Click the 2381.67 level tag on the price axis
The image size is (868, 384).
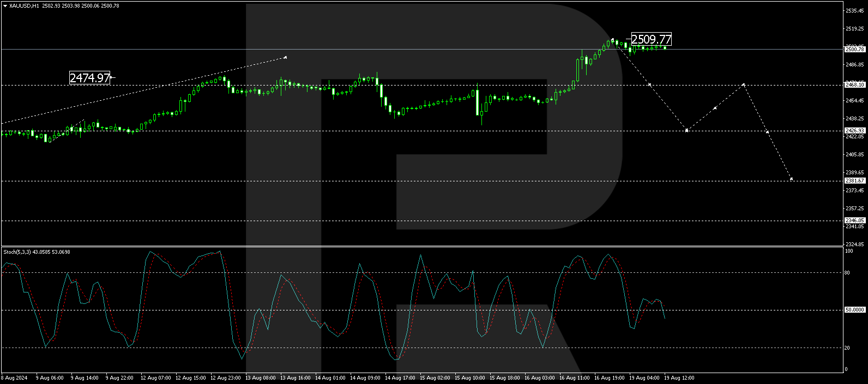[x=854, y=180]
